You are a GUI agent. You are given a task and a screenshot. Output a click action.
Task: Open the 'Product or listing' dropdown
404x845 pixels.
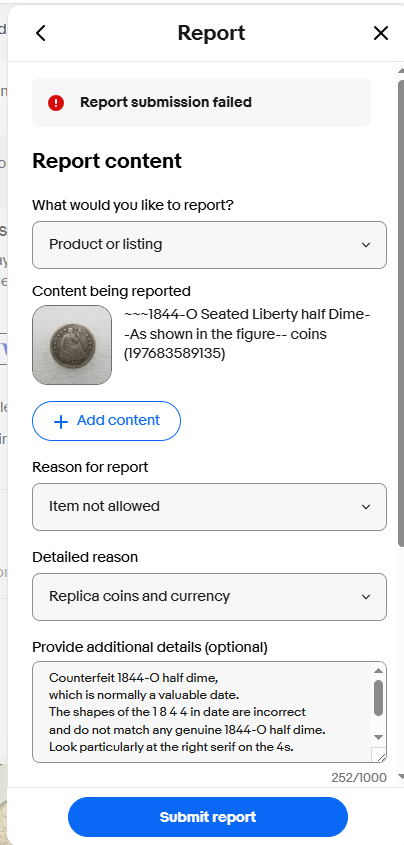point(209,245)
